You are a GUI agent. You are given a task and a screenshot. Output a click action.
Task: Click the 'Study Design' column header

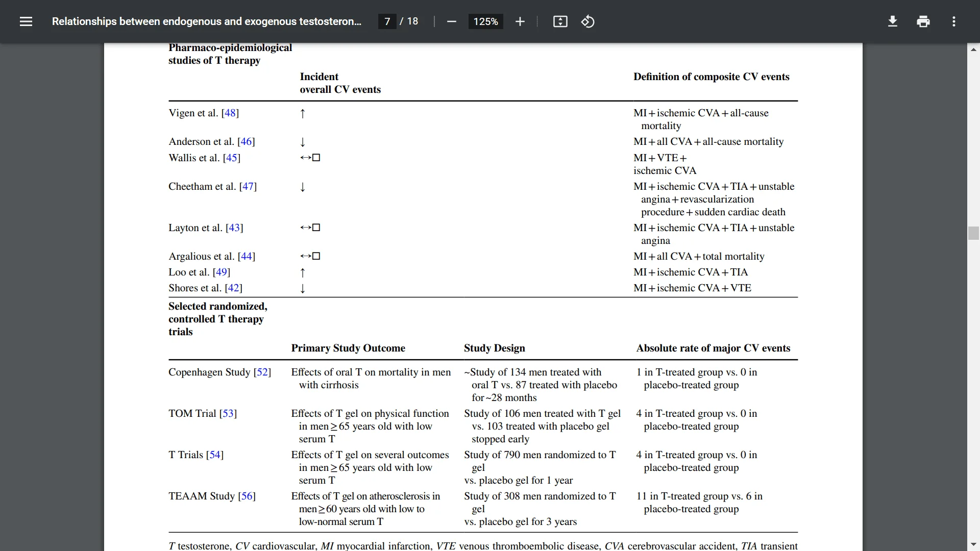pos(494,348)
